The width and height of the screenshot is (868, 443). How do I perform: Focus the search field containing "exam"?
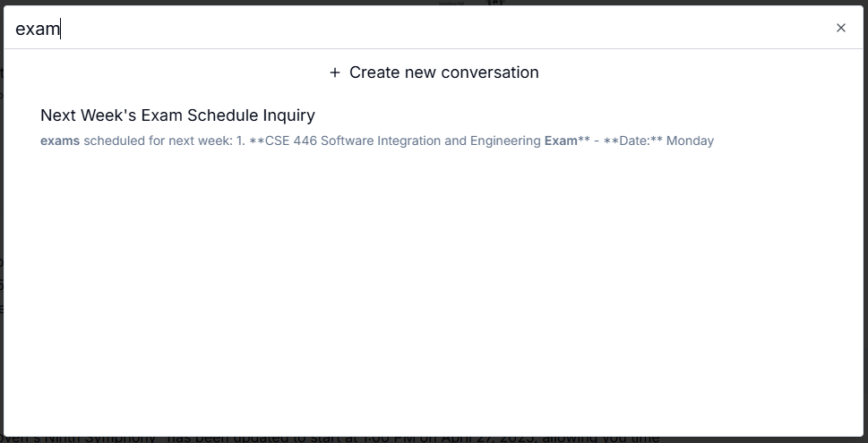(x=269, y=29)
